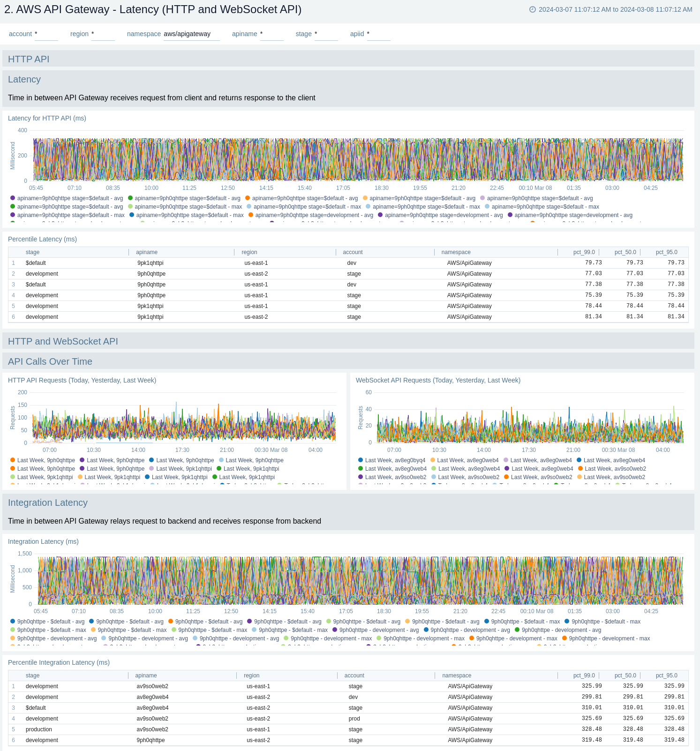Open the HTTP API Requests panel title
Screen dimensions: 700x751
(82, 380)
